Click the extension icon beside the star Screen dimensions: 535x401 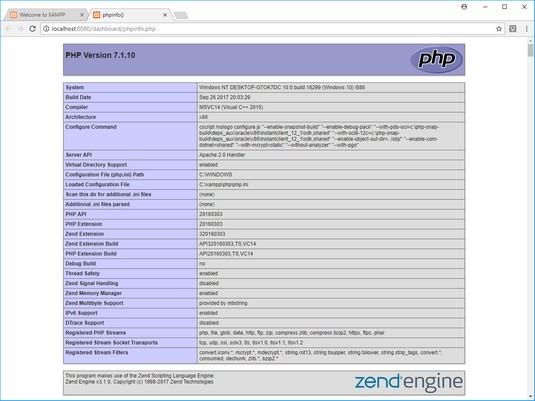click(512, 29)
